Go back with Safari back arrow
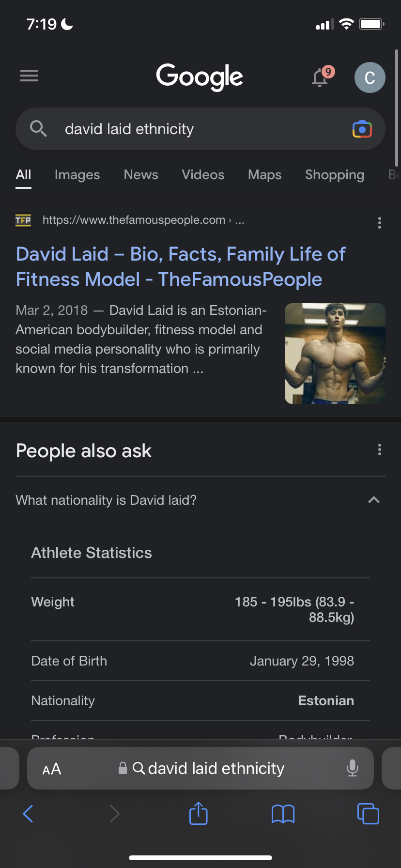The width and height of the screenshot is (401, 868). pyautogui.click(x=29, y=814)
